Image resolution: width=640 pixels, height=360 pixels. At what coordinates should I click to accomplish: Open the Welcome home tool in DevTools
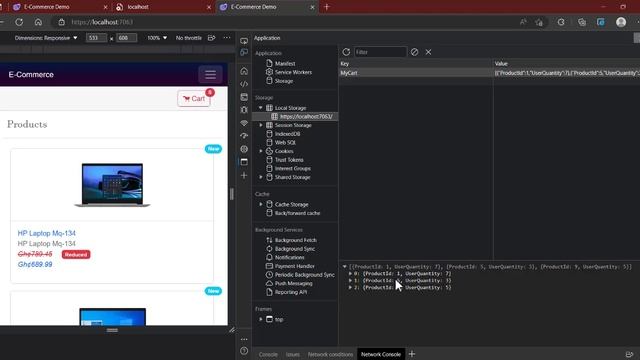pyautogui.click(x=244, y=71)
